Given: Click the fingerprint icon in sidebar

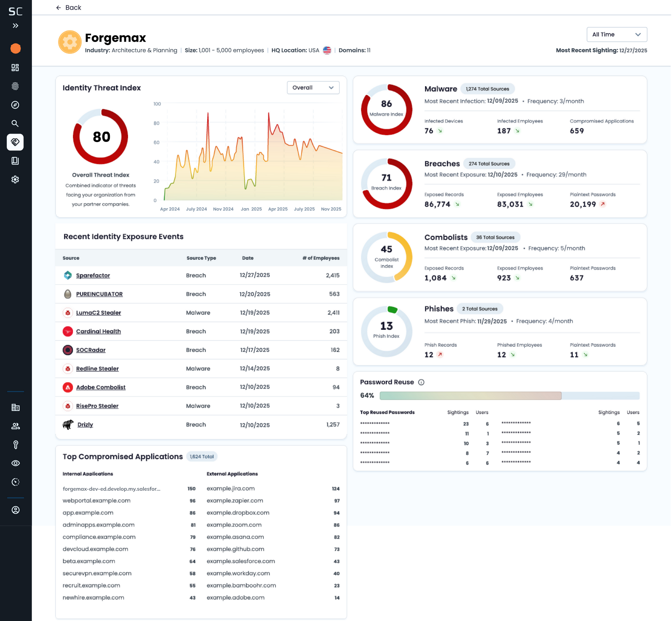Looking at the screenshot, I should 15,86.
